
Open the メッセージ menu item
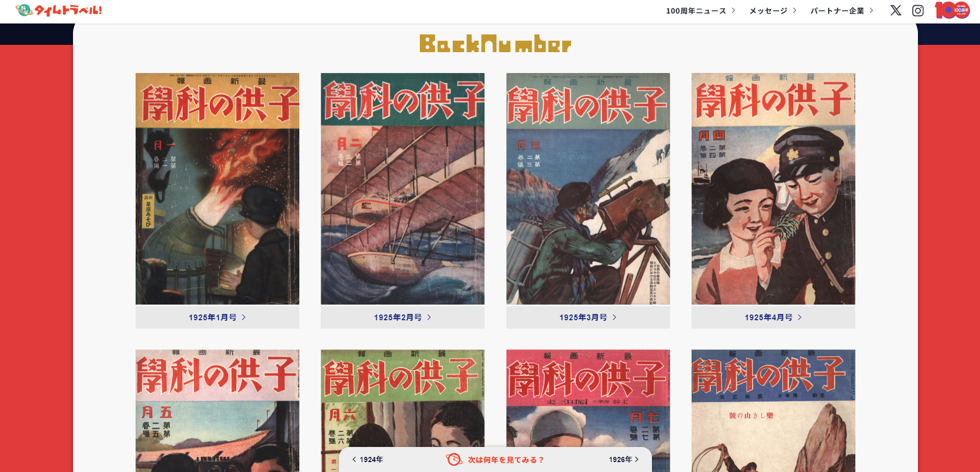pos(773,10)
